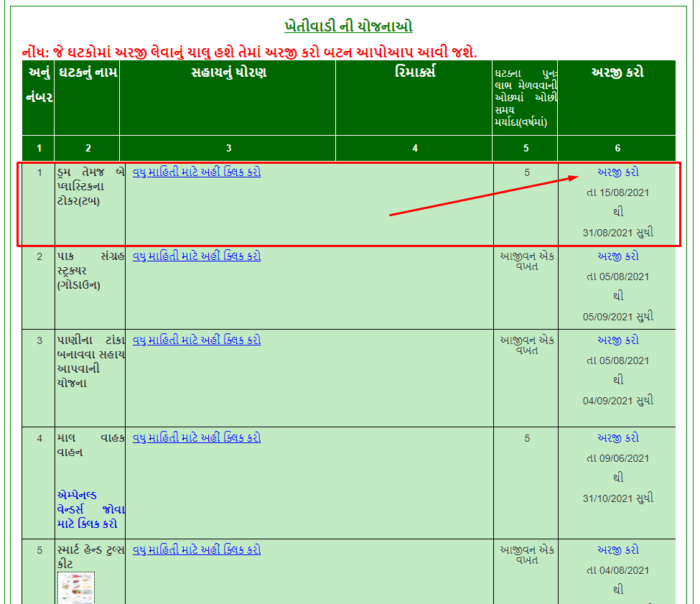Viewport: 700px width, 604px height.
Task: Click 'આજીવન એક વખત' in row 2
Action: pyautogui.click(x=527, y=261)
